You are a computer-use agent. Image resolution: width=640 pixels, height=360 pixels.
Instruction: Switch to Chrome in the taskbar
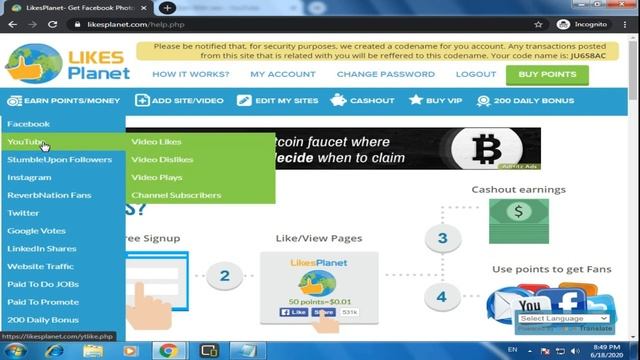pos(169,351)
